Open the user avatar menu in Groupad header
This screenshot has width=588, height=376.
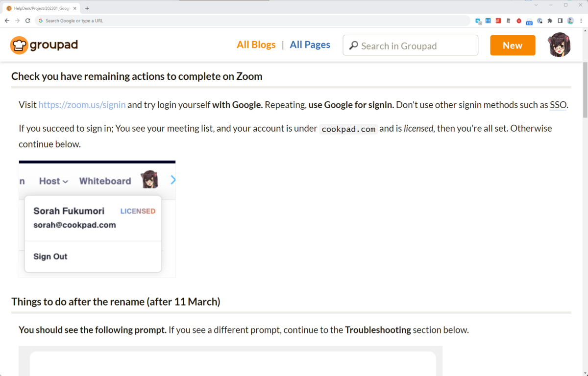pos(559,45)
